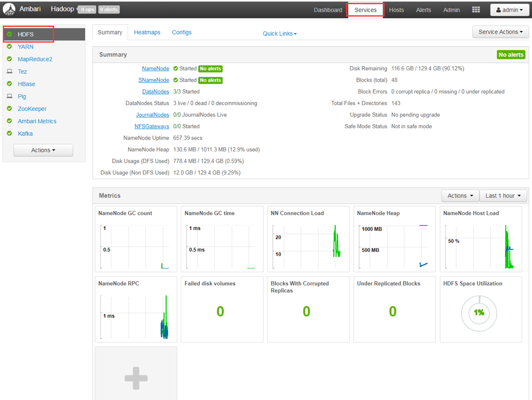Click the green status icon beside HBase

9,83
